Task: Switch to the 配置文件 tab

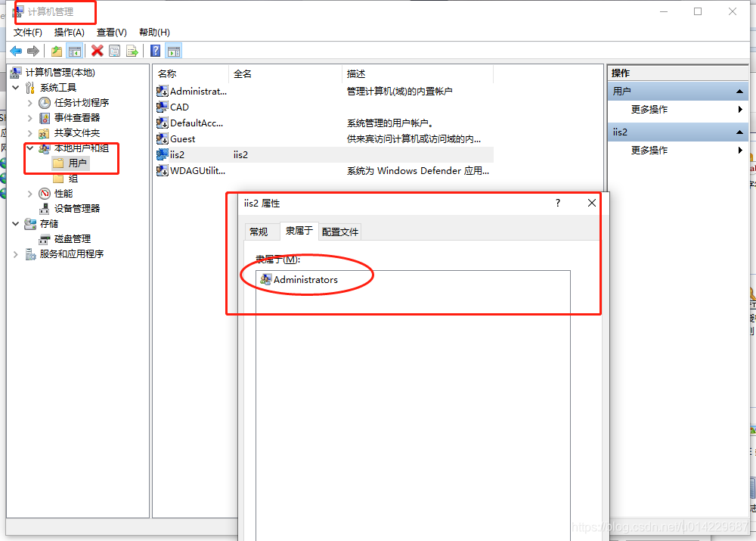Action: coord(339,232)
